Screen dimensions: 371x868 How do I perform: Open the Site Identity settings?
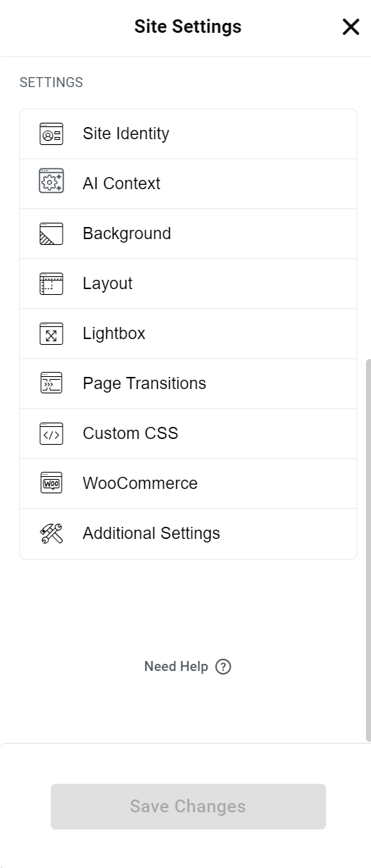click(188, 134)
